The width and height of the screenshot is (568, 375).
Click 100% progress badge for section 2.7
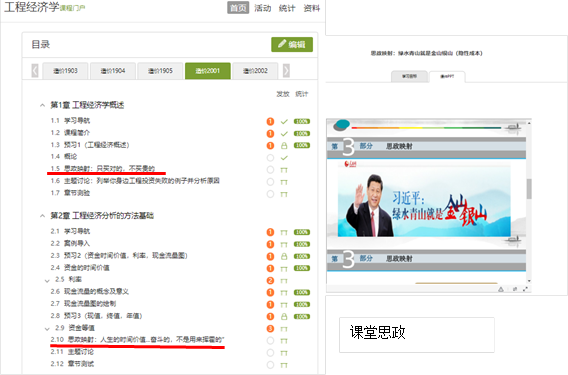point(302,304)
